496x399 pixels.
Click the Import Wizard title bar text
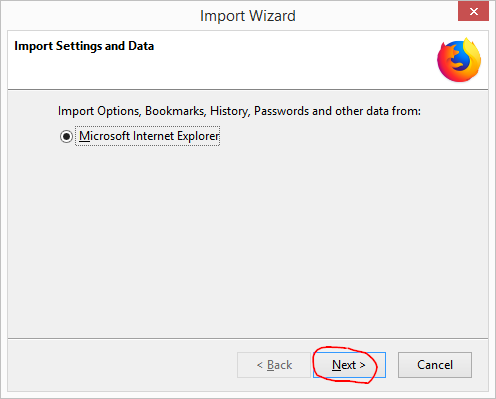point(248,16)
